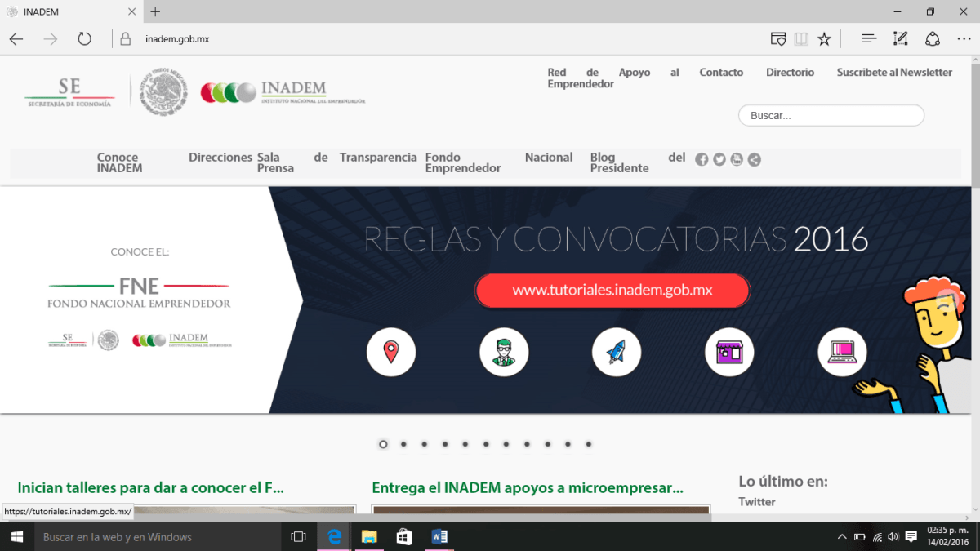This screenshot has width=980, height=551.
Task: Open Direcciones menu item
Action: point(220,157)
